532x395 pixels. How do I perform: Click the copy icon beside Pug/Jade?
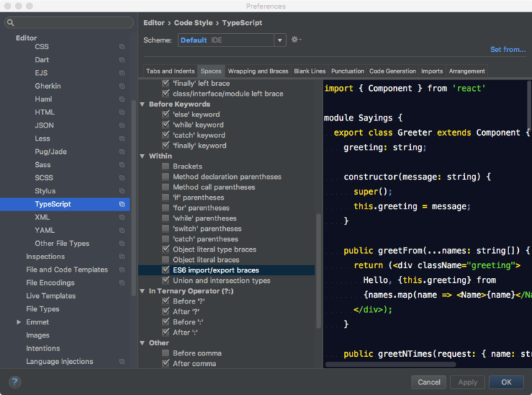tap(122, 152)
